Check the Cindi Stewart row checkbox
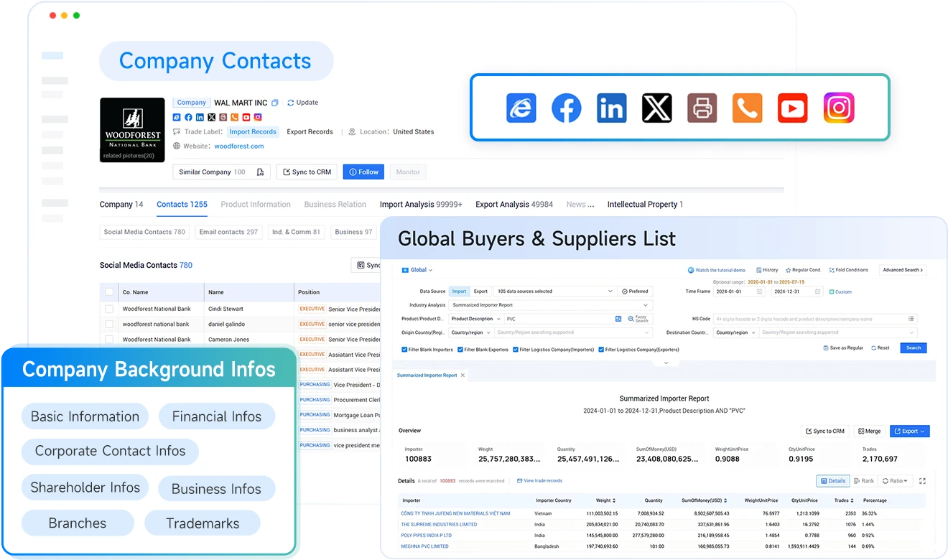 (109, 309)
